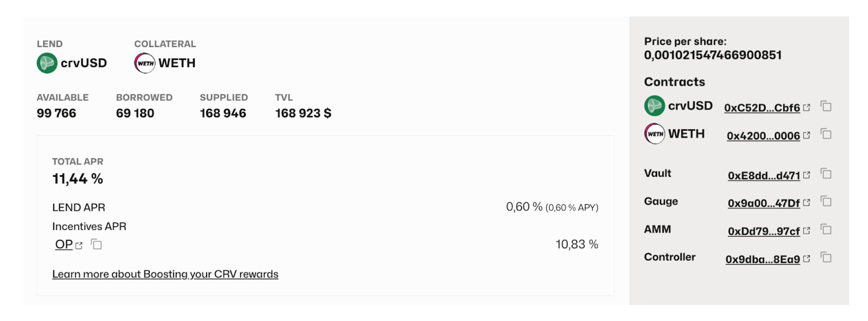
Task: Copy the crvUSD contract address
Action: [x=826, y=106]
